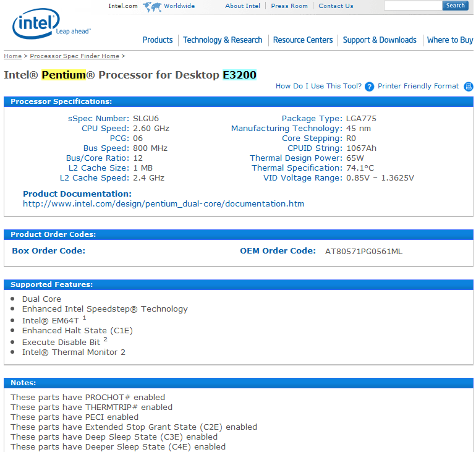The image size is (476, 452).
Task: Go to the Press Room
Action: (289, 6)
